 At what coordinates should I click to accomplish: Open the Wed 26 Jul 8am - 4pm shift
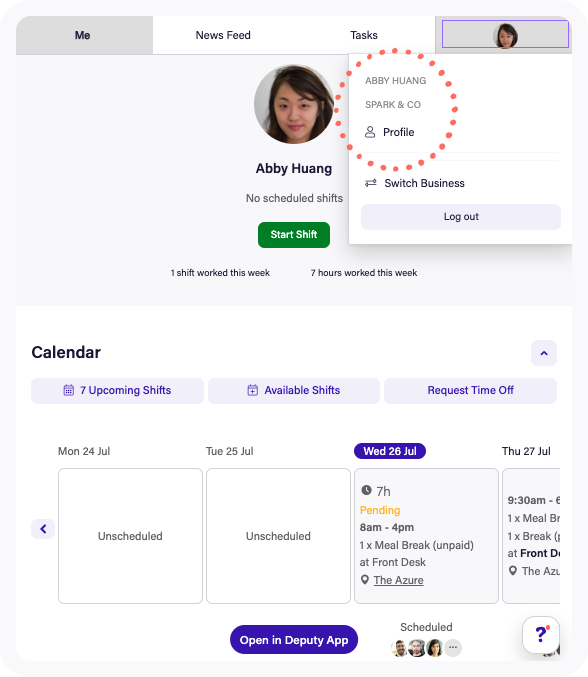point(427,536)
